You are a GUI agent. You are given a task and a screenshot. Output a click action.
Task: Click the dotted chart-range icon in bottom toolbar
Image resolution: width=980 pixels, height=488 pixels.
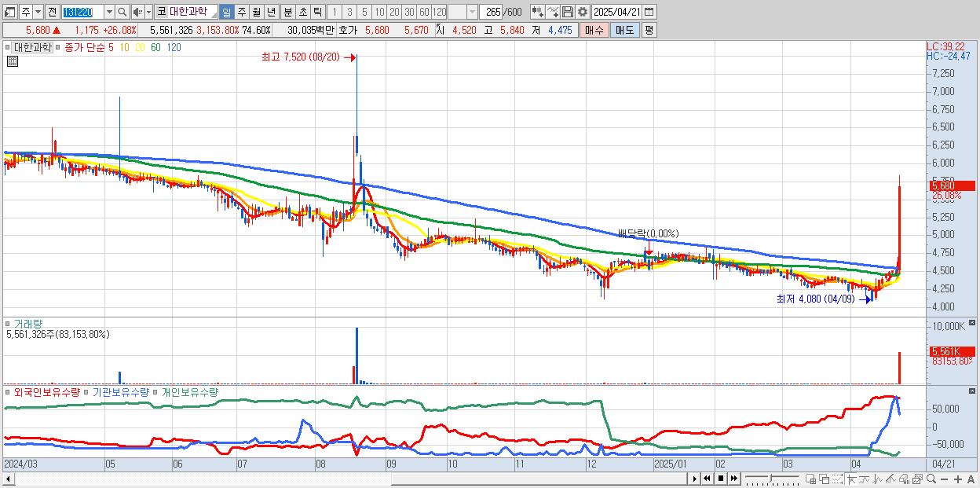click(x=837, y=479)
